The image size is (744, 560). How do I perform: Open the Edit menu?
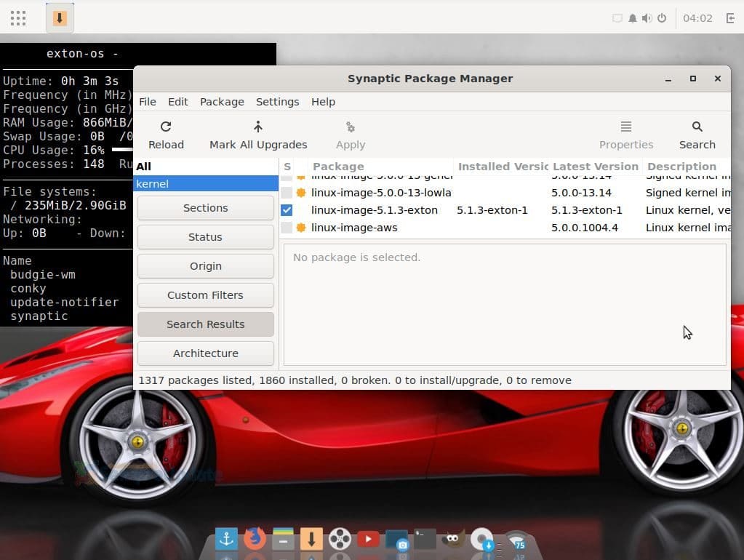178,102
